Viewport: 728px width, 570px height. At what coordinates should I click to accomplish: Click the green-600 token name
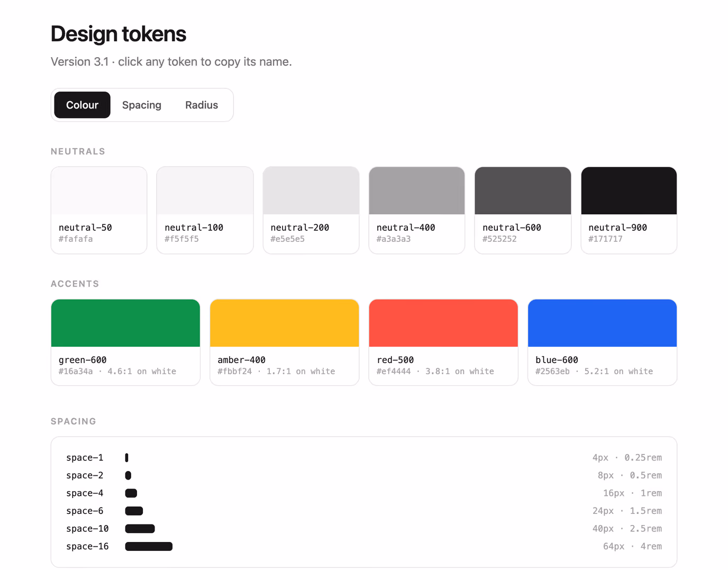(83, 360)
